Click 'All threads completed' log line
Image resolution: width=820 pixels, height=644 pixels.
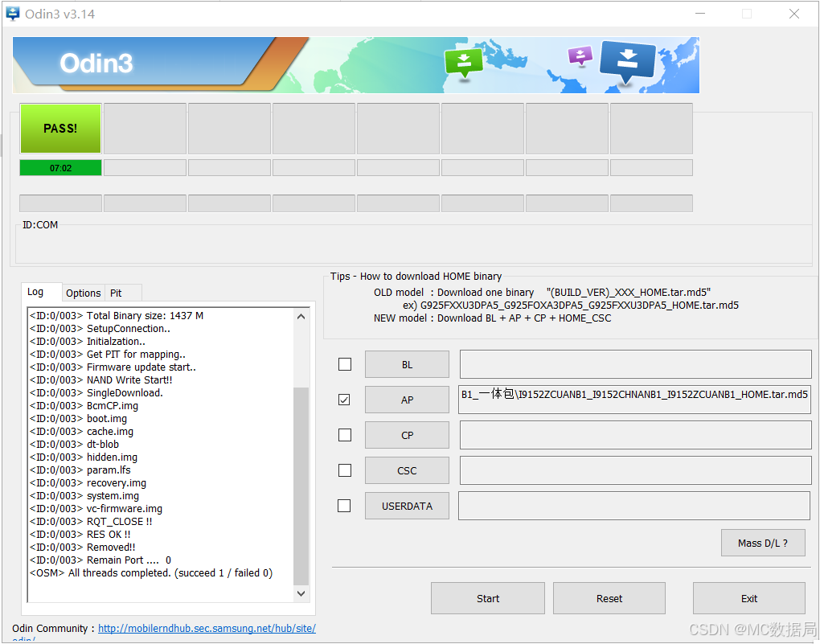pos(151,573)
